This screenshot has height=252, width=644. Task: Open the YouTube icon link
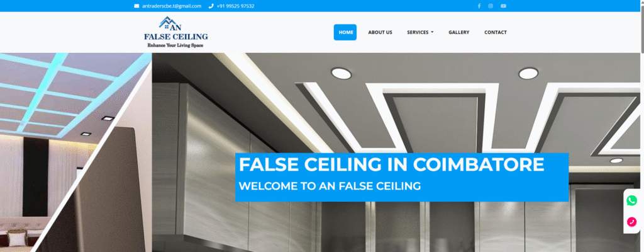point(504,6)
